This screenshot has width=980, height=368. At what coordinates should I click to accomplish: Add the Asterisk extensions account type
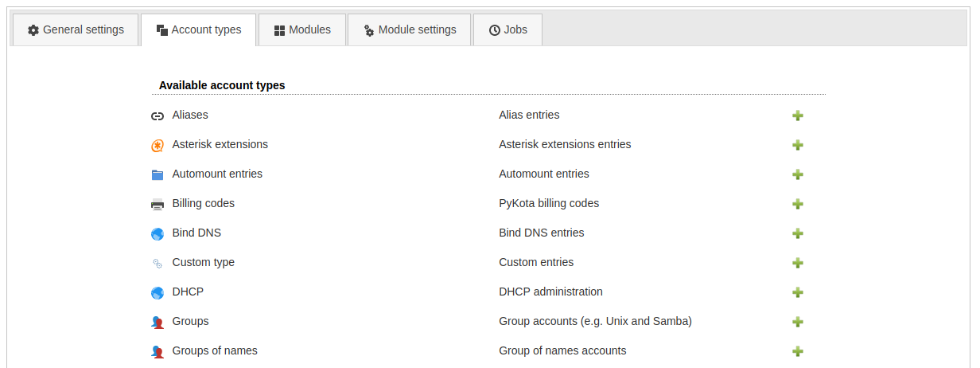tap(798, 145)
